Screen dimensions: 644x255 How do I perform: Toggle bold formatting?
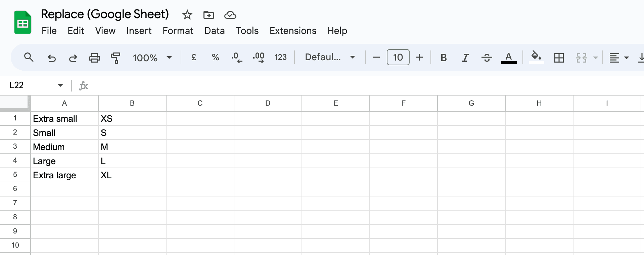[x=444, y=58]
